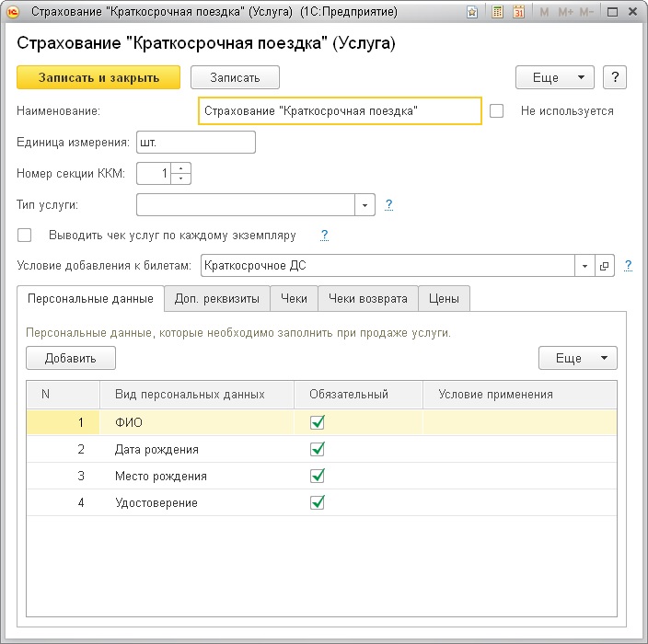
Task: Enable Выводить чек услуг по каждому экземпляру
Action: point(25,235)
